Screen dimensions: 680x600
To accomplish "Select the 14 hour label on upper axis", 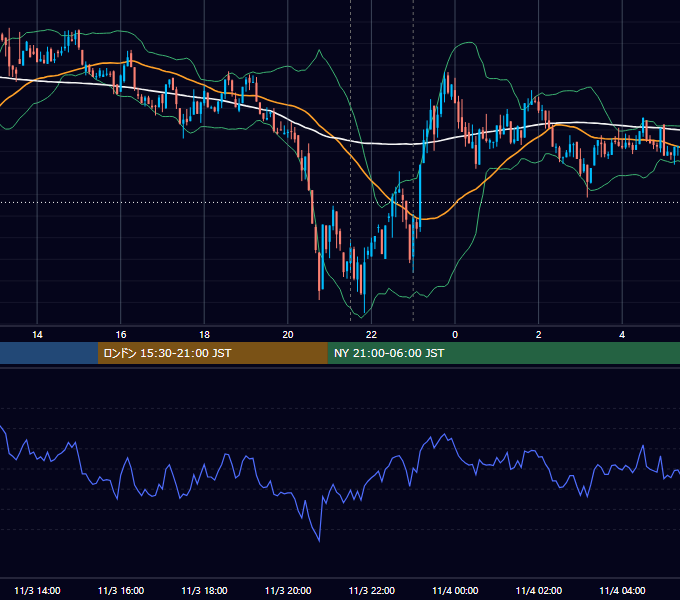I will [x=37, y=335].
